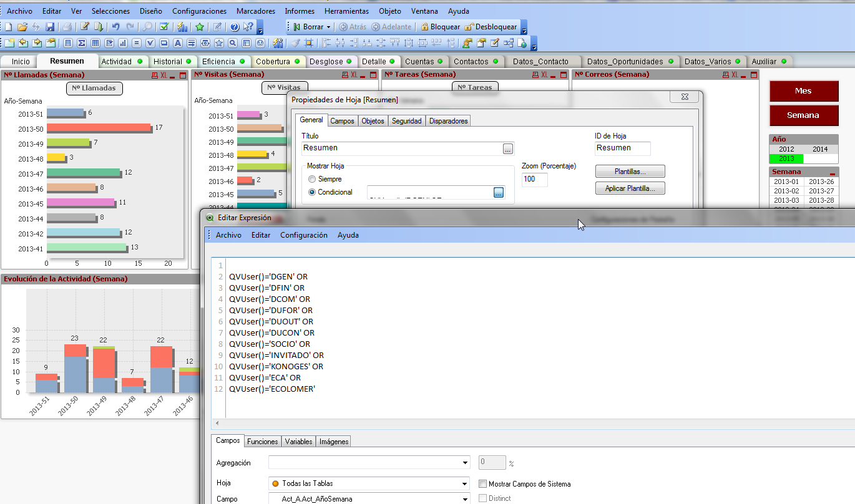The image size is (855, 504).
Task: Open the Condicional expression ellipsis button
Action: click(x=498, y=192)
